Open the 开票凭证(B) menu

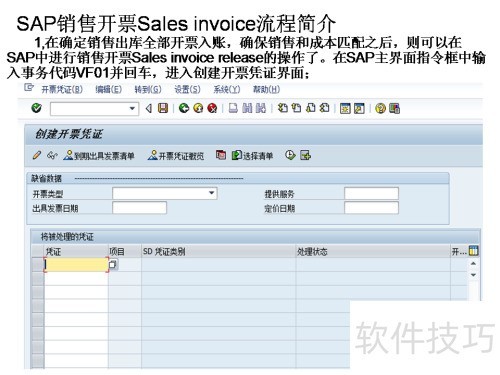pos(62,89)
